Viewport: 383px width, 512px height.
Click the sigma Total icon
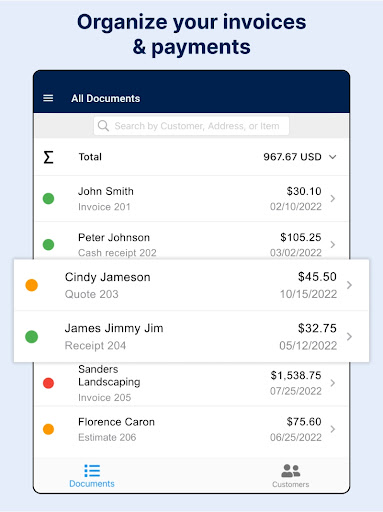coord(48,157)
